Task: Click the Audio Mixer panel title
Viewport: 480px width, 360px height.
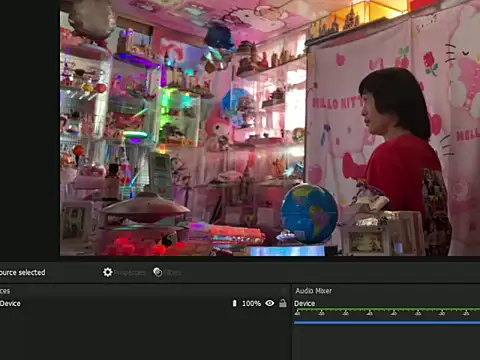Action: pyautogui.click(x=314, y=291)
